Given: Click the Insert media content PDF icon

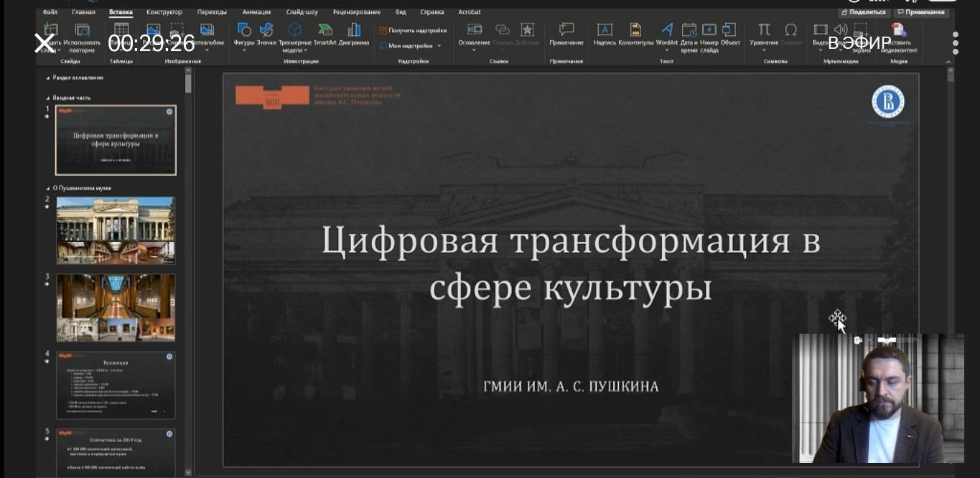Looking at the screenshot, I should pos(898,29).
